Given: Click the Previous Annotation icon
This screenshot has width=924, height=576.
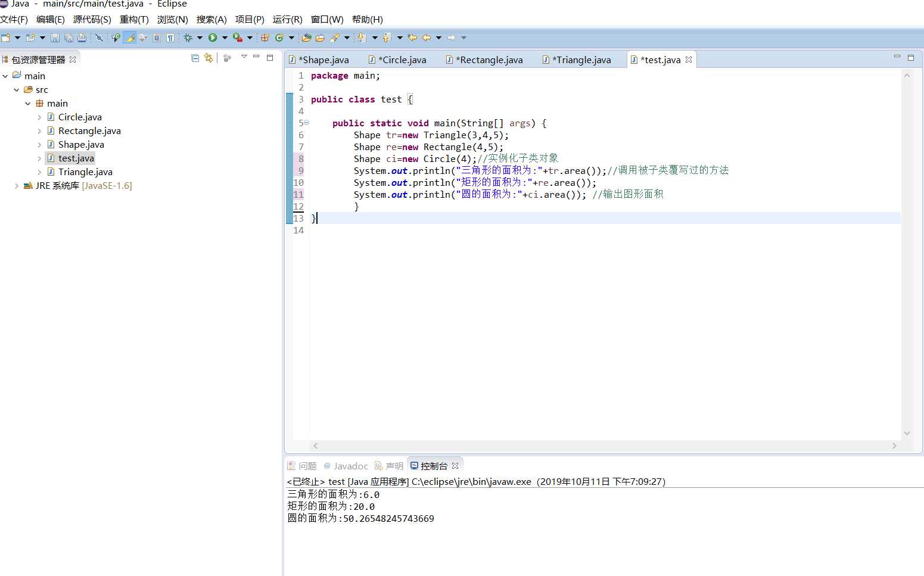Looking at the screenshot, I should click(x=386, y=38).
